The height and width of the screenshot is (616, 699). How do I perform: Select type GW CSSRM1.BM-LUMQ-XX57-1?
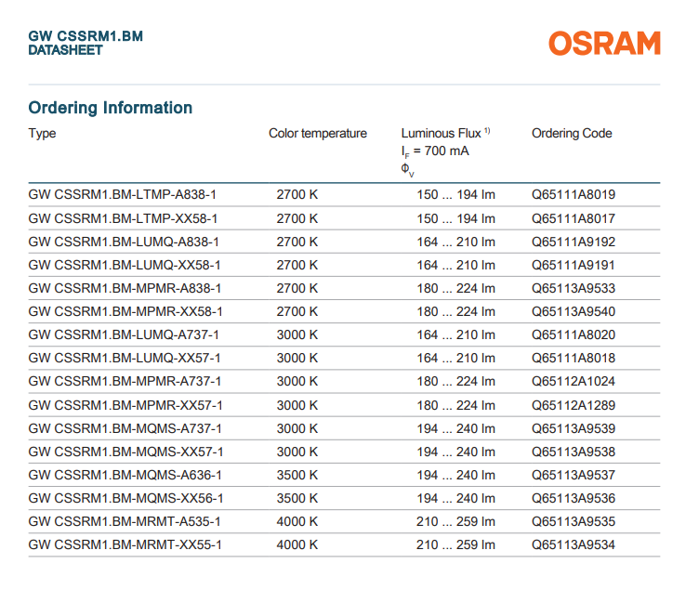125,358
